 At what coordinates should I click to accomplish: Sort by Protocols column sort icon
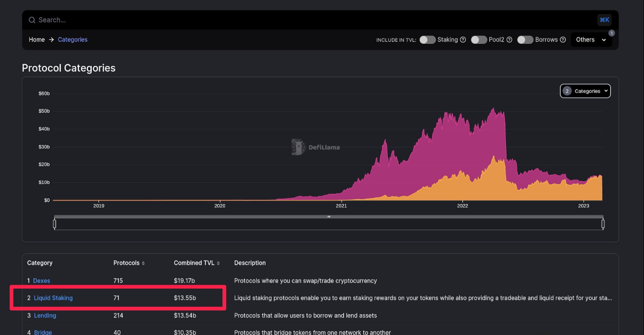coord(143,263)
